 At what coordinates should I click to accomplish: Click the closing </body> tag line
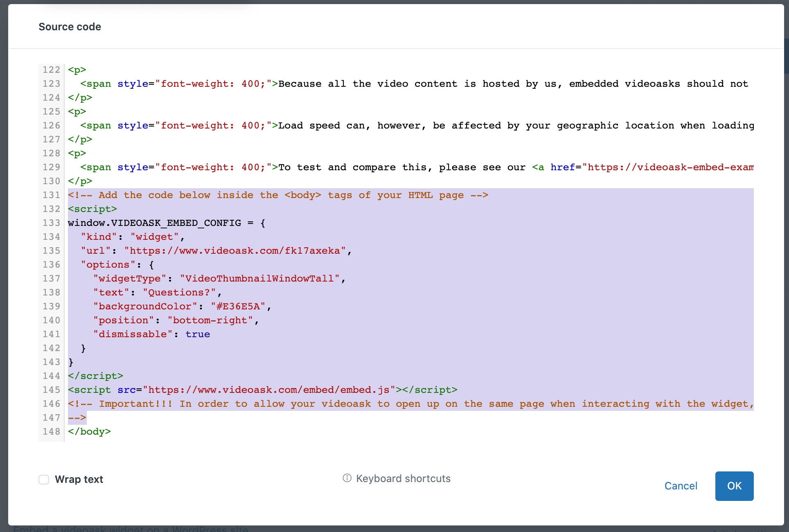coord(89,432)
